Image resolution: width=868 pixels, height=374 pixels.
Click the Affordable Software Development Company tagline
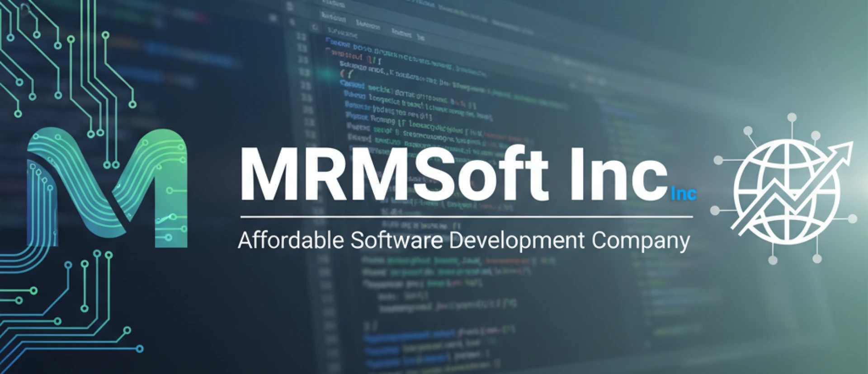click(464, 241)
